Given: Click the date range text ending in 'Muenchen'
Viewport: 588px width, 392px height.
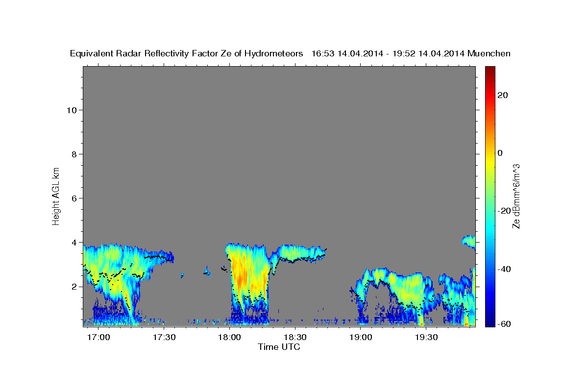Looking at the screenshot, I should 411,54.
